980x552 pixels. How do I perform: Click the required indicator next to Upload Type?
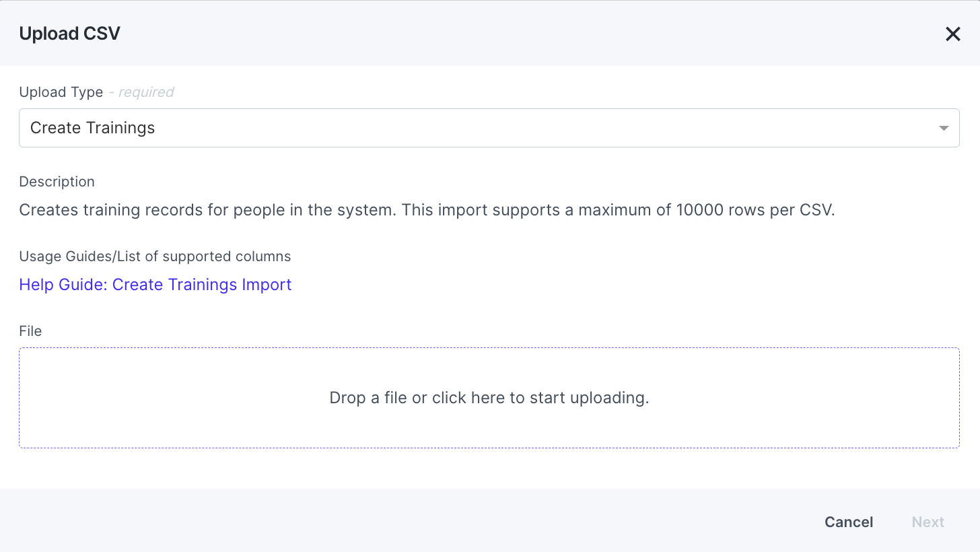[141, 92]
